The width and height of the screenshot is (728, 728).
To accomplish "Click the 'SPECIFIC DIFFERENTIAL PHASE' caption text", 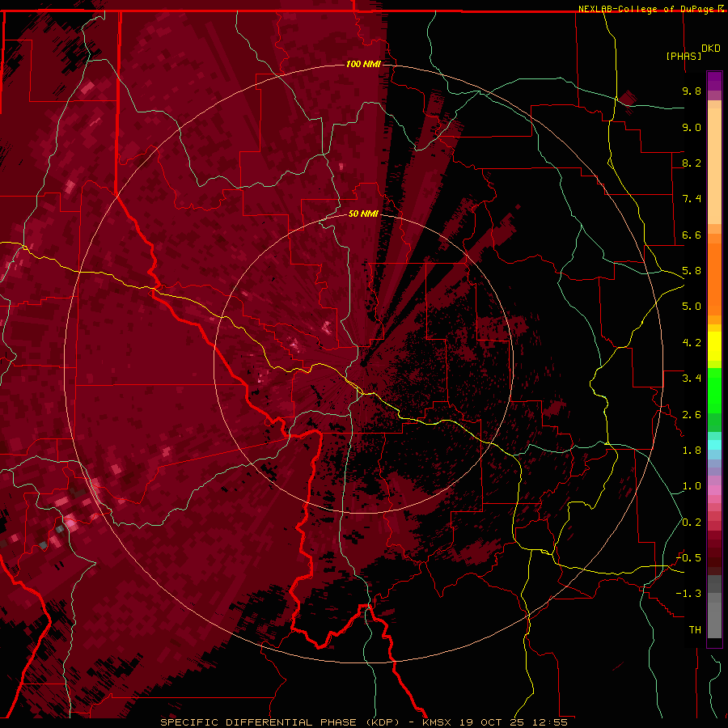I will pyautogui.click(x=259, y=722).
